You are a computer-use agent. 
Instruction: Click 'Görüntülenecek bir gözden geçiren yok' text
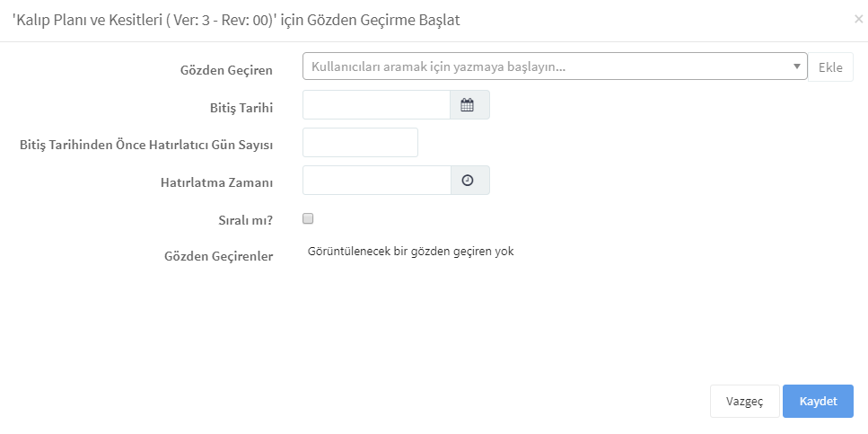click(x=410, y=251)
